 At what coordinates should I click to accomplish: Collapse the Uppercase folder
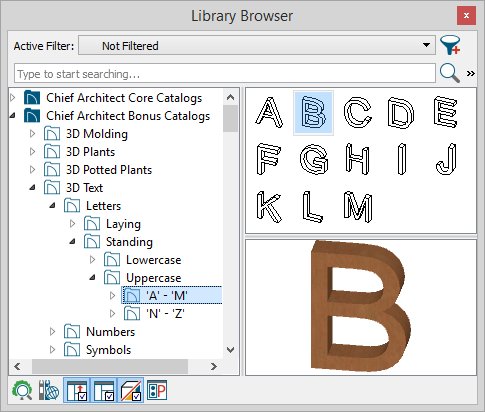pyautogui.click(x=92, y=277)
